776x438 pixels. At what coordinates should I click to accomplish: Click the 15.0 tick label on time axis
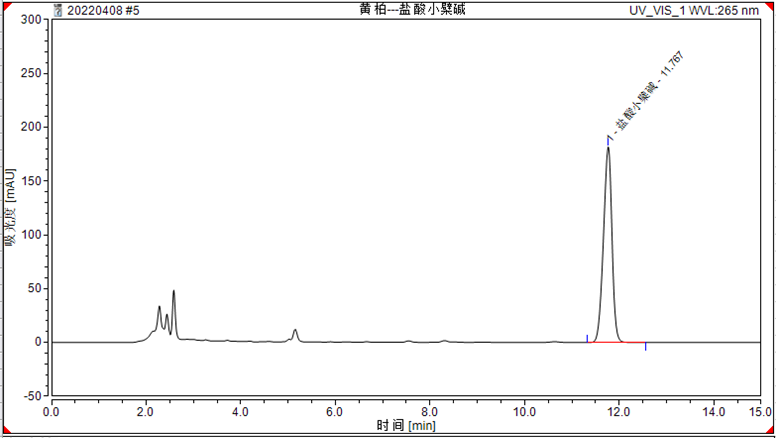pyautogui.click(x=760, y=411)
